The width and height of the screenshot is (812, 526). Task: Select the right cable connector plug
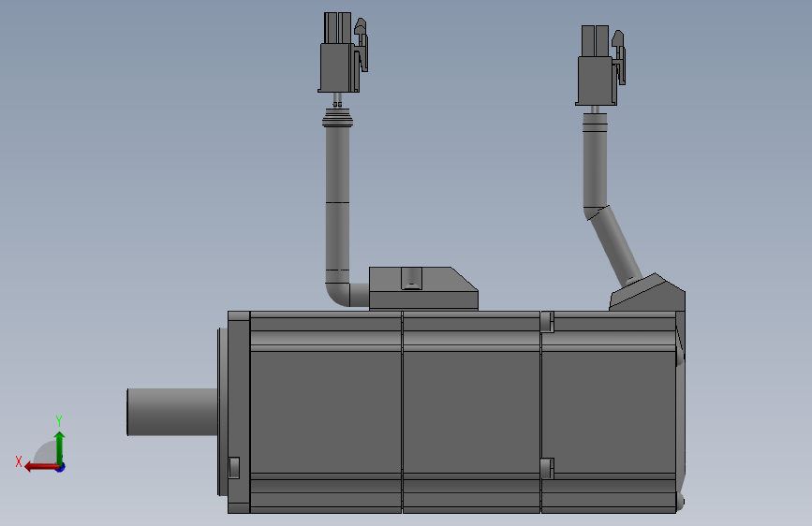pyautogui.click(x=600, y=66)
